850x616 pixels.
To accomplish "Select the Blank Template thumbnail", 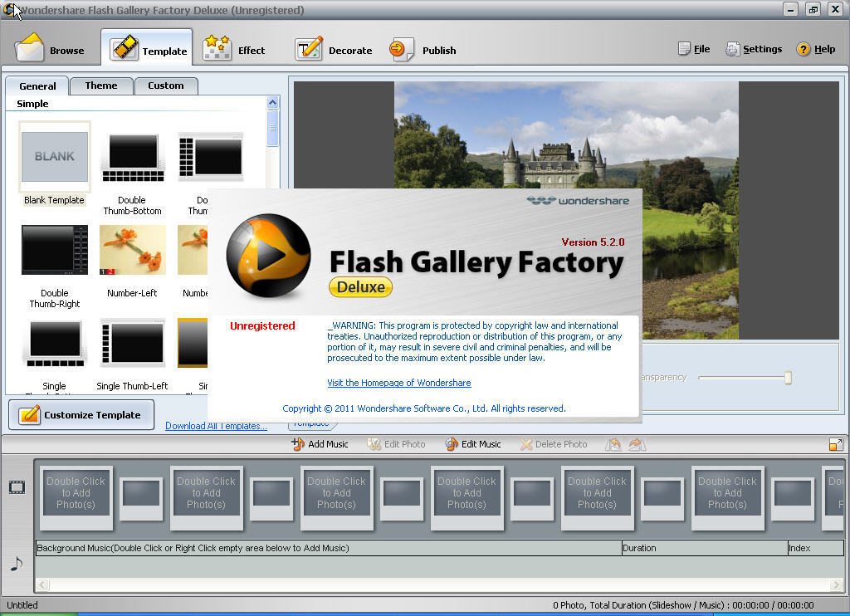I will point(54,157).
